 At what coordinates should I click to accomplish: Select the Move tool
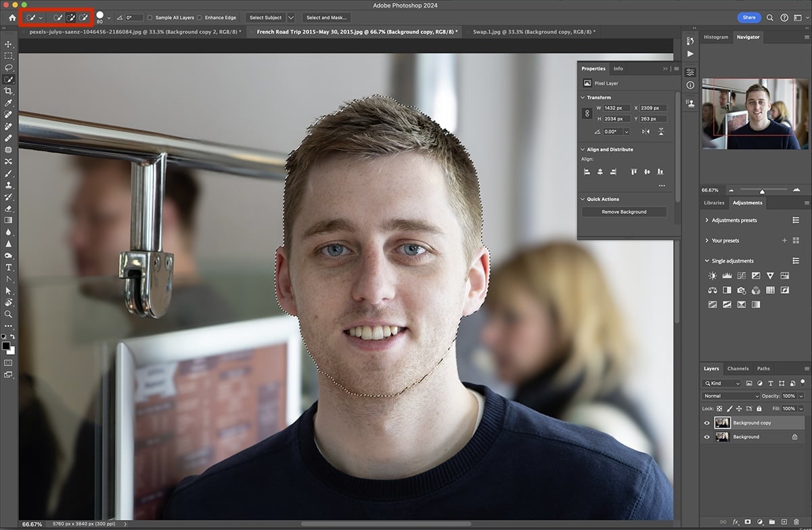tap(9, 43)
